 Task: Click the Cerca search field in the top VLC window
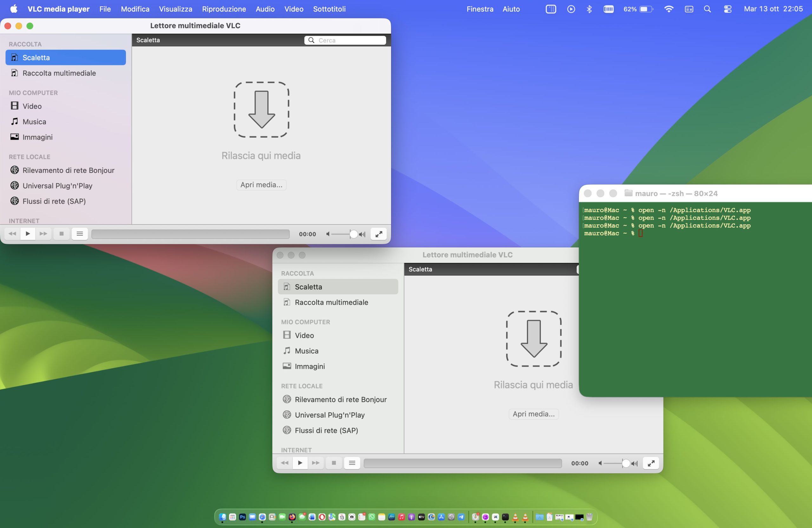coord(345,40)
